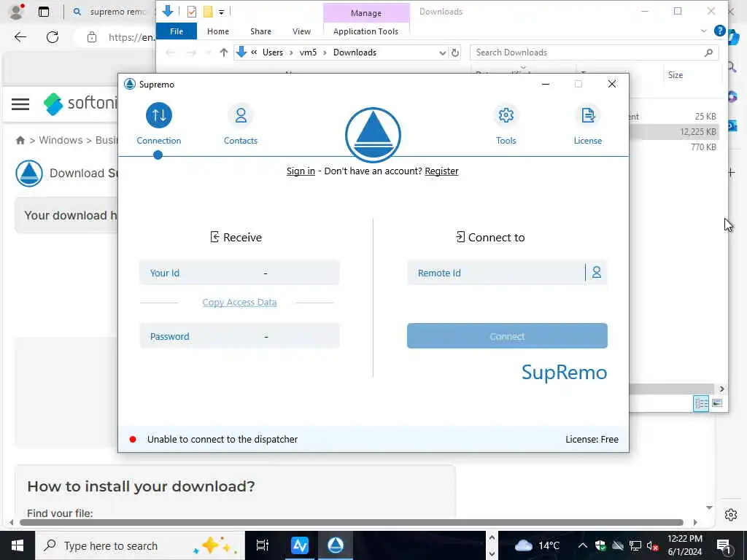This screenshot has height=560, width=747.
Task: Click the Users breadcrumb in address bar
Action: click(x=273, y=52)
